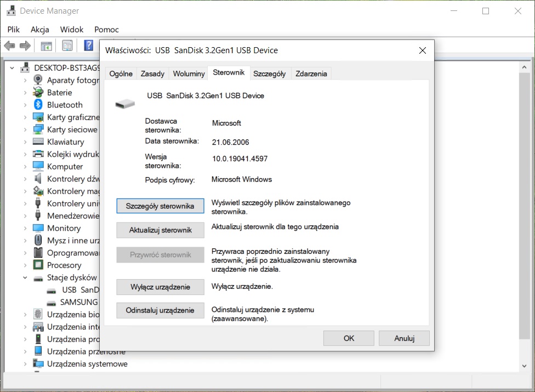535x392 pixels.
Task: Click the driver version value 10.0.19041.4597
Action: [x=240, y=158]
